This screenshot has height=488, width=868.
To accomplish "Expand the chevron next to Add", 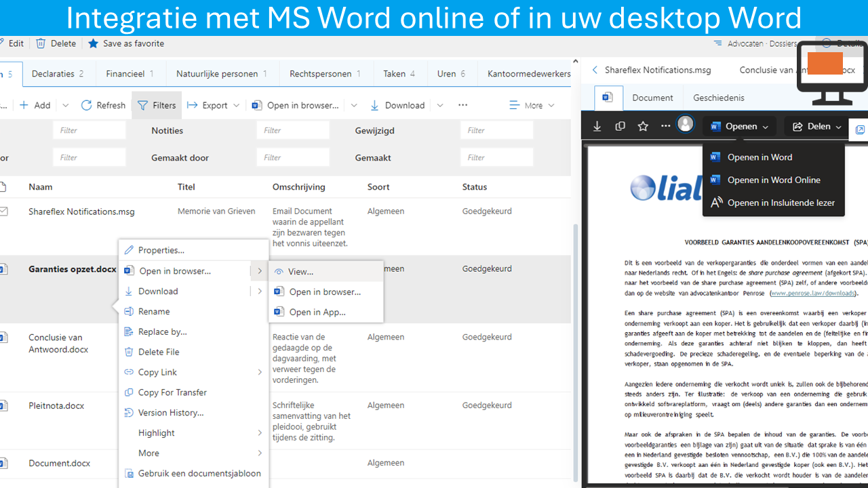I will tap(66, 105).
